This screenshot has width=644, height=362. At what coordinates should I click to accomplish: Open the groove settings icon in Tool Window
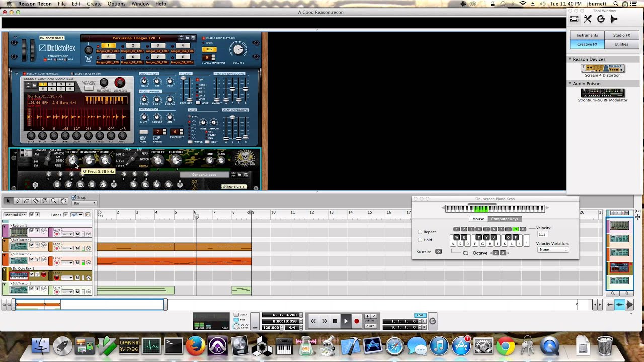tap(601, 19)
